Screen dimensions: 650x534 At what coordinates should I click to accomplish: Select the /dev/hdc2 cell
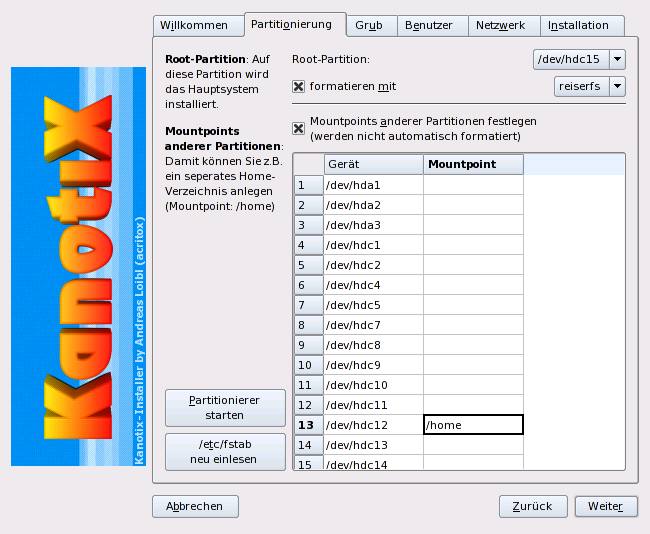point(374,265)
